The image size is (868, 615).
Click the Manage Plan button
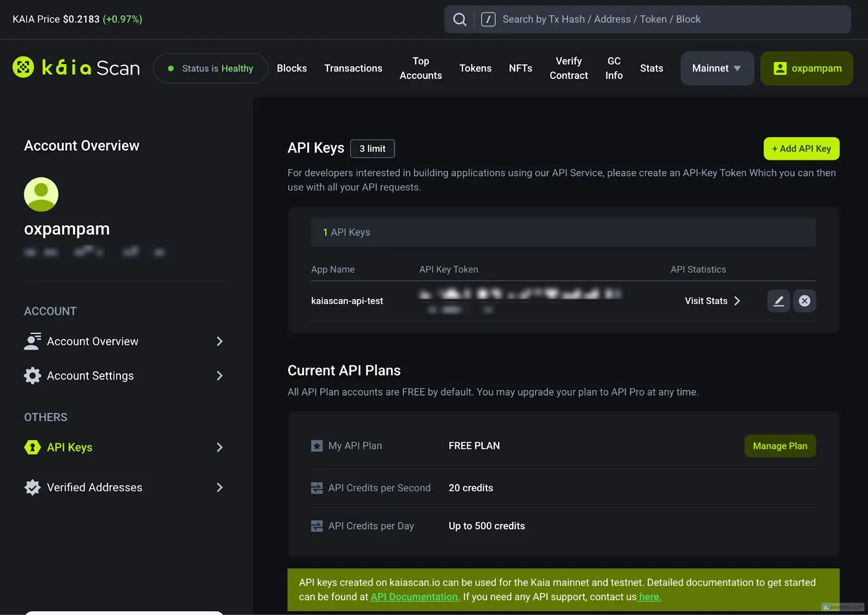click(780, 446)
